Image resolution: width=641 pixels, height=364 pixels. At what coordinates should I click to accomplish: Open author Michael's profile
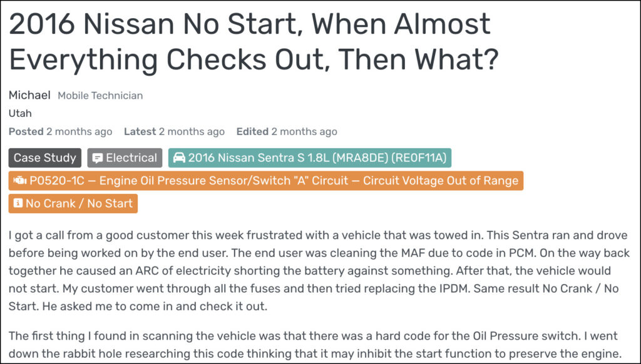pos(30,95)
